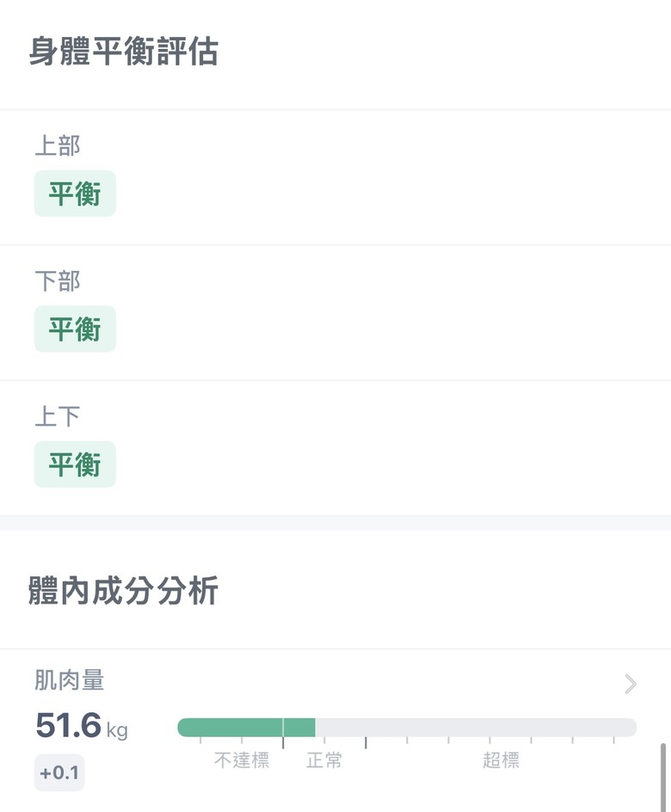
Task: Tap the 上部 row label text
Action: [58, 145]
